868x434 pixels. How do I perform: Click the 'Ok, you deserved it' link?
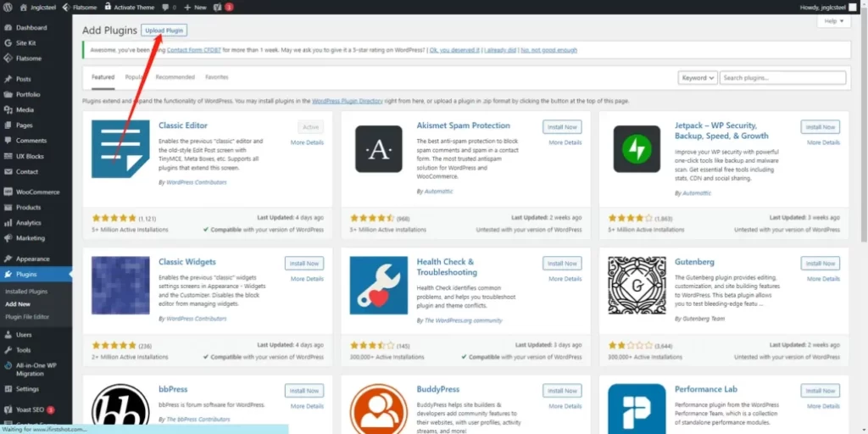pyautogui.click(x=454, y=50)
